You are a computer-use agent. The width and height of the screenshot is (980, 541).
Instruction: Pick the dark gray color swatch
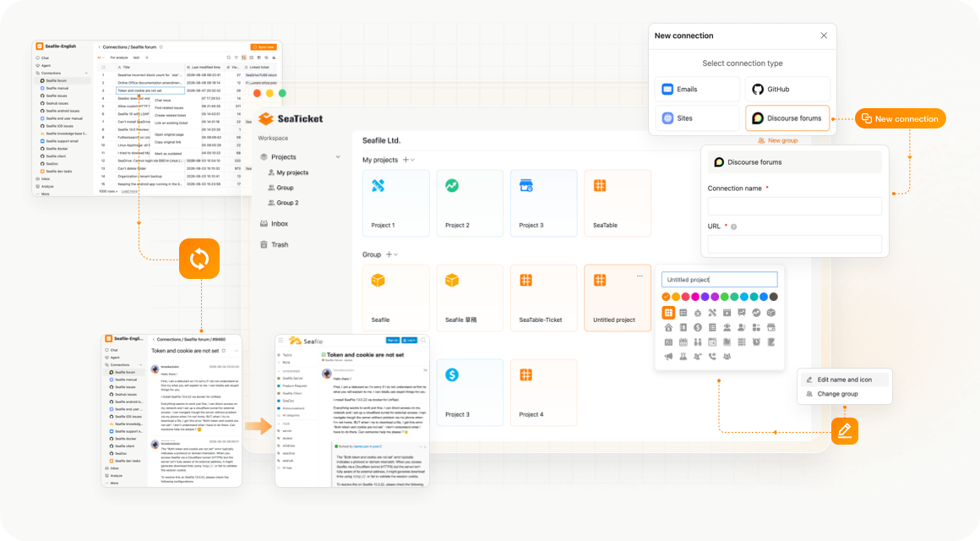(774, 297)
